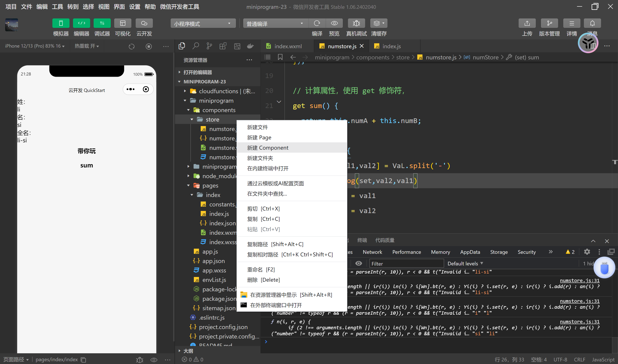Open the search icon in sidebar
The height and width of the screenshot is (364, 618).
coord(195,46)
